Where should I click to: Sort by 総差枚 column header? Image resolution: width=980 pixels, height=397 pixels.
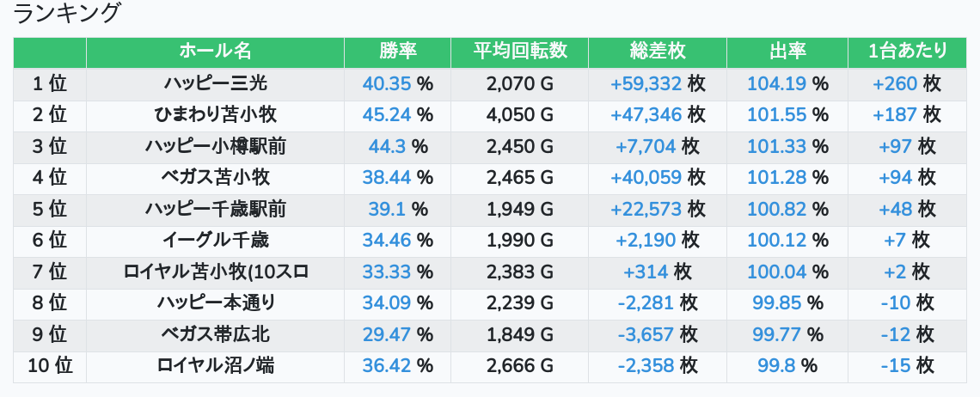point(658,52)
